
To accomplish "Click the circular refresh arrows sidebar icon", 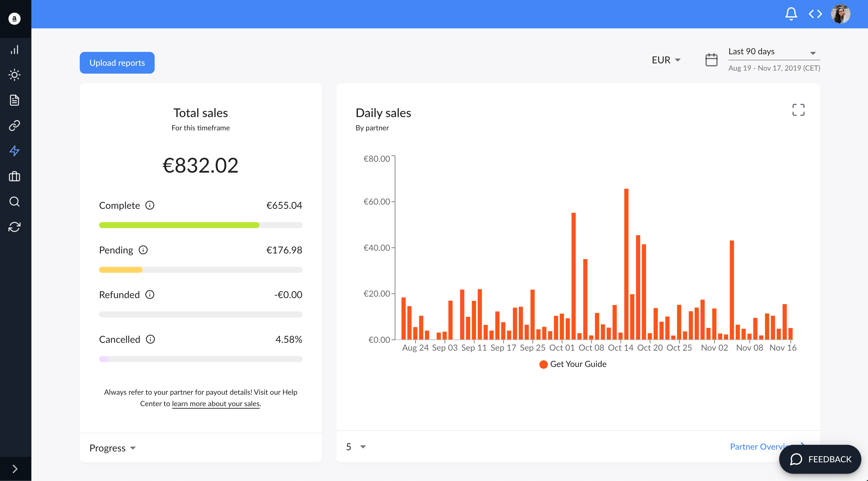I will point(14,227).
